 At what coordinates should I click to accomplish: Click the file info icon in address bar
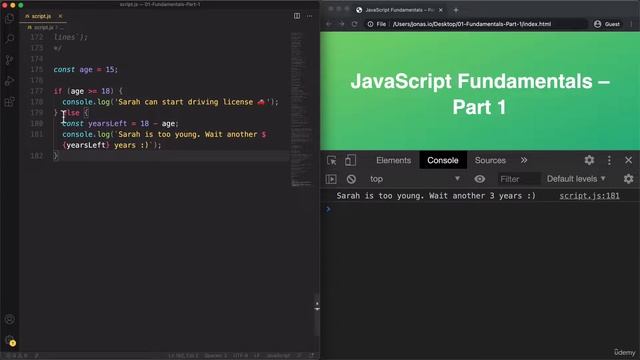click(370, 24)
